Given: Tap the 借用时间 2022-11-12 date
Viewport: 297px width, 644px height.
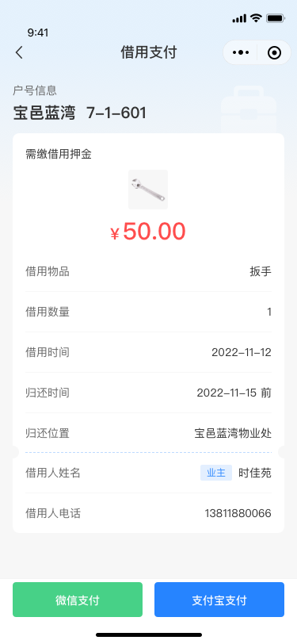Looking at the screenshot, I should coord(242,352).
